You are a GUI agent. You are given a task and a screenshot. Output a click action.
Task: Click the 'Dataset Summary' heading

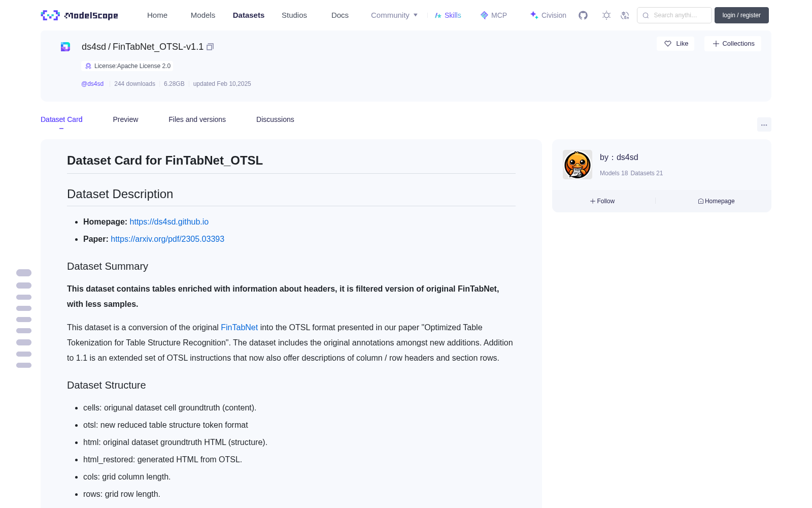[x=108, y=267]
